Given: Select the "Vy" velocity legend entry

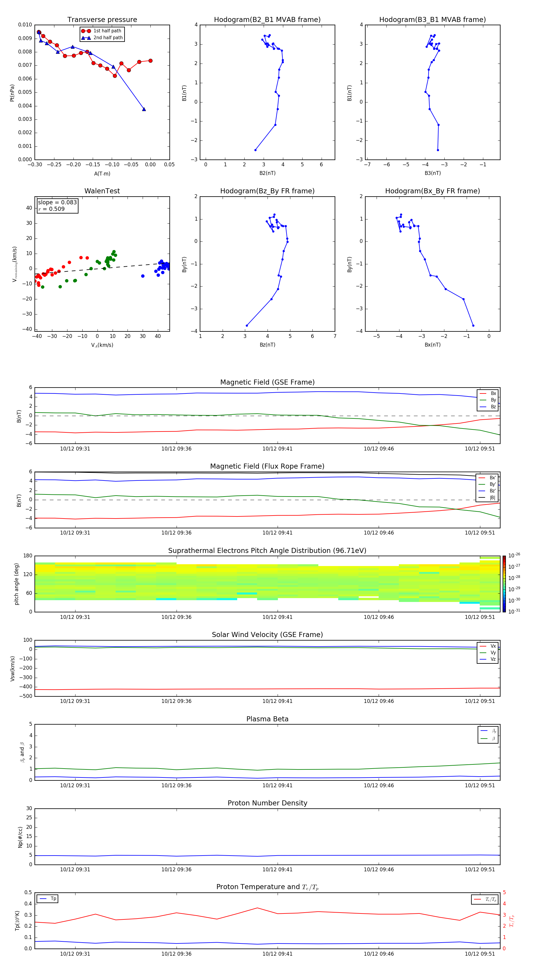Looking at the screenshot, I should (x=488, y=652).
